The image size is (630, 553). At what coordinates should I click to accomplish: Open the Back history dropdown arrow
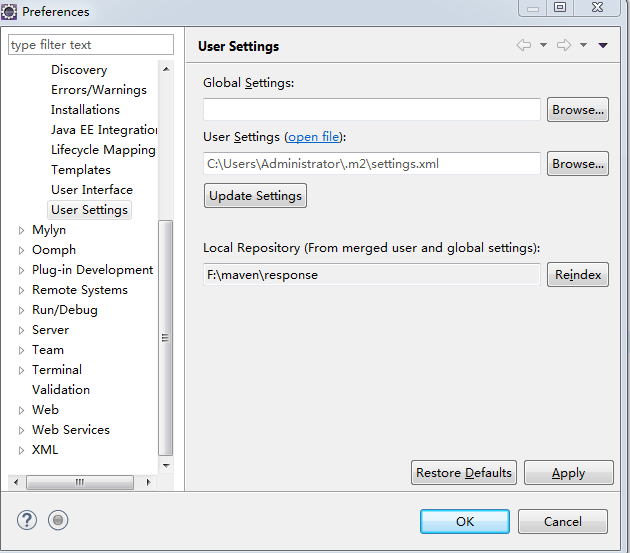point(543,45)
